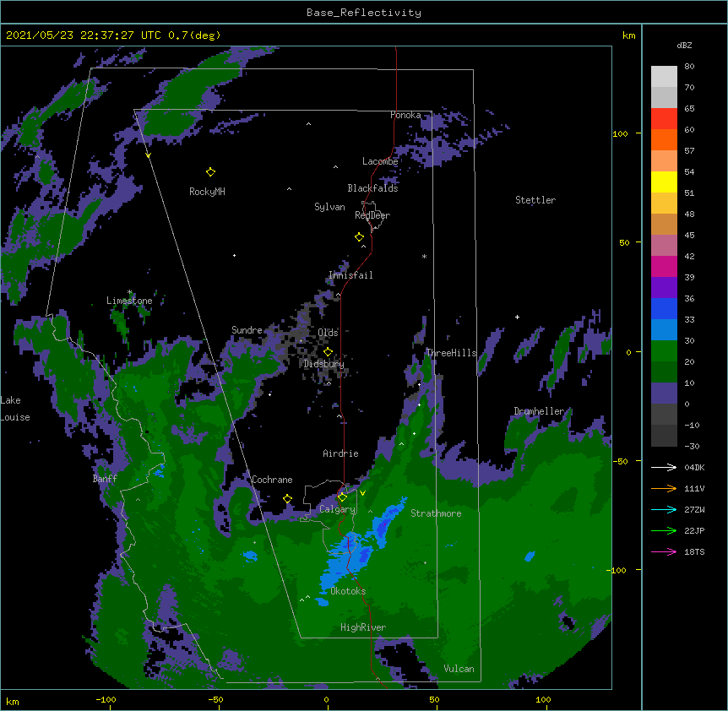Image resolution: width=728 pixels, height=711 pixels.
Task: Click the 2021/05/23 22:37:27 UTC timestamp
Action: coord(84,35)
